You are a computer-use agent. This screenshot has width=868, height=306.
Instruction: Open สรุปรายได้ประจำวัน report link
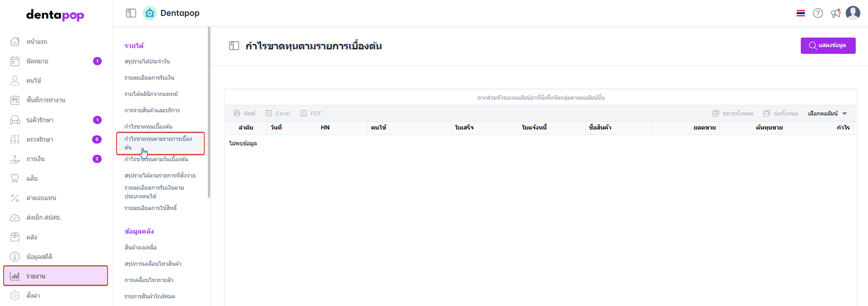coord(147,62)
